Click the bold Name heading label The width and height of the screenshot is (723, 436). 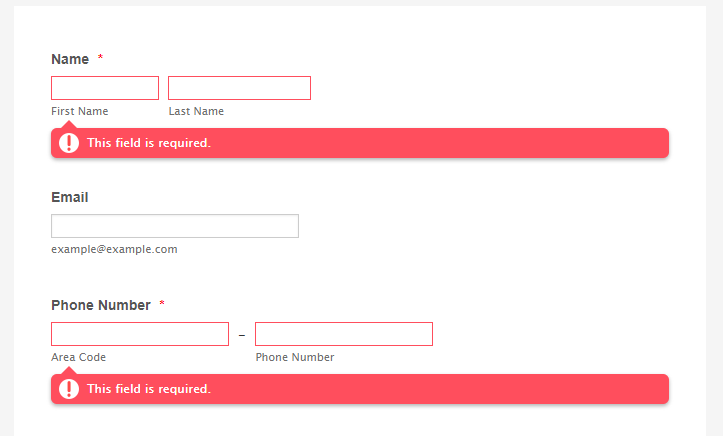(70, 60)
